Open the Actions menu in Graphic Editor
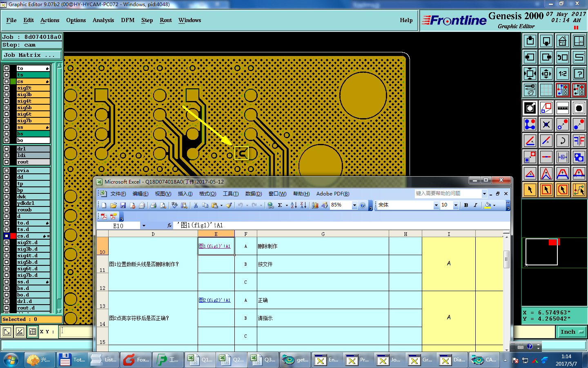This screenshot has width=588, height=368. click(50, 20)
